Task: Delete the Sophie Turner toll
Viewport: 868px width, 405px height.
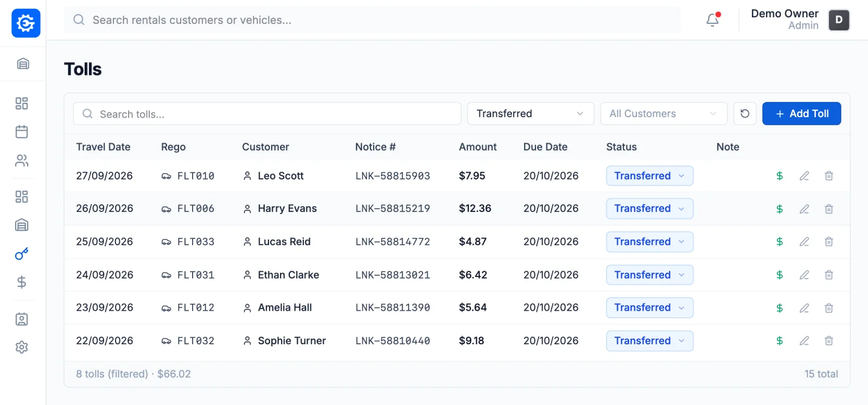Action: point(829,341)
